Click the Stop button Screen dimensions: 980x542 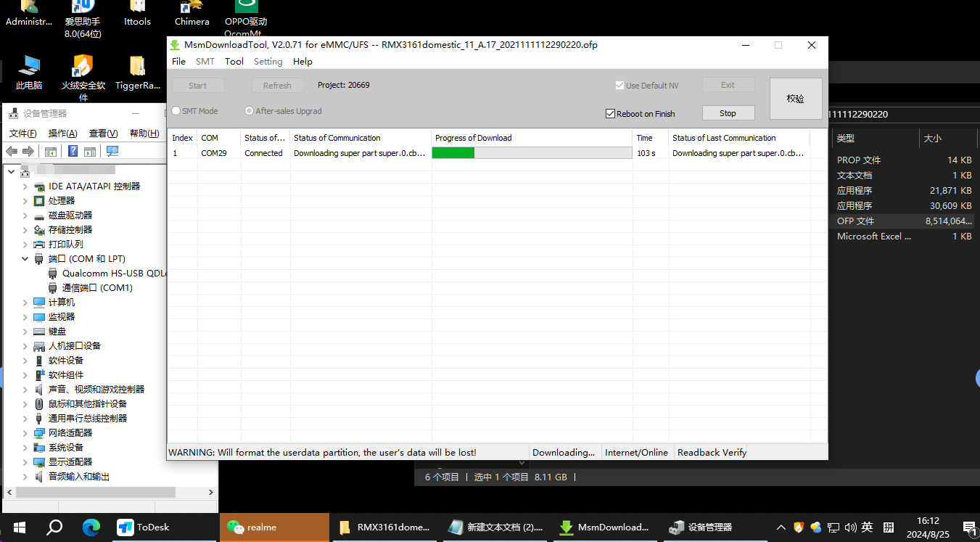(x=728, y=113)
